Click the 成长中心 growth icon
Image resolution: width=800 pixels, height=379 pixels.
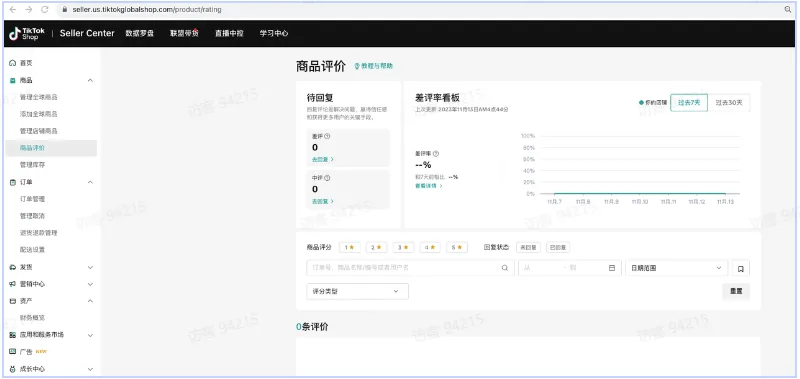coord(13,369)
